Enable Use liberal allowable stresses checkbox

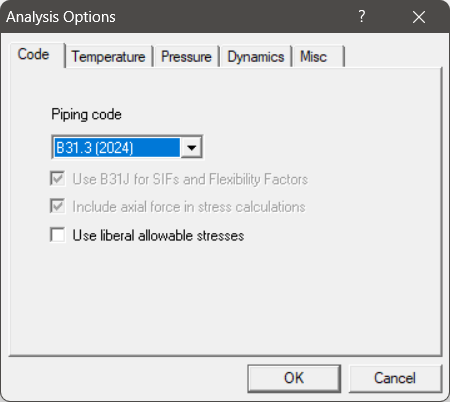[x=58, y=235]
